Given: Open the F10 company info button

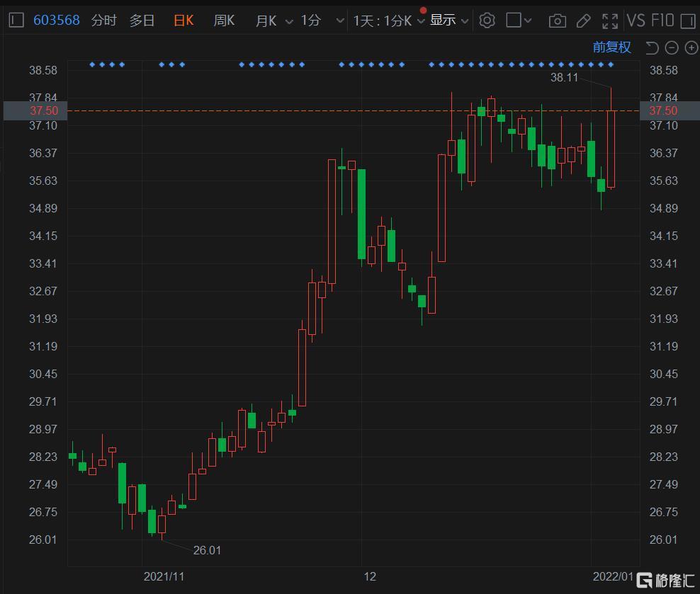Looking at the screenshot, I should pos(662,21).
